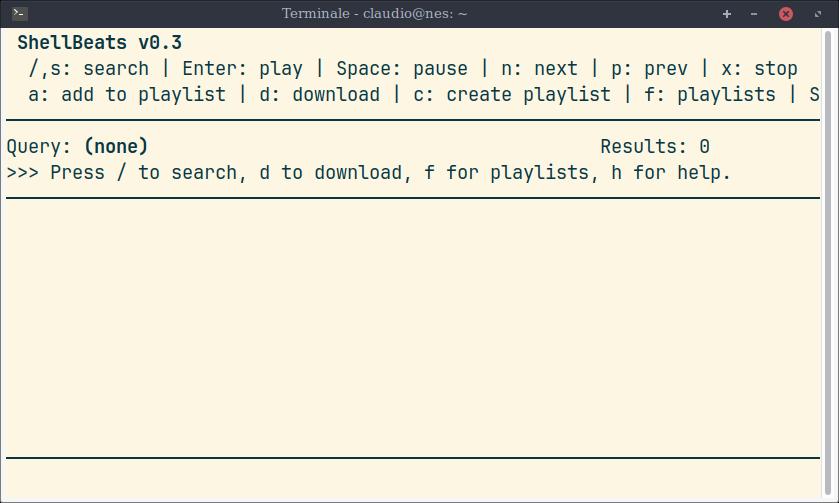Click the 'Results: 0' counter
The width and height of the screenshot is (839, 503).
[655, 147]
